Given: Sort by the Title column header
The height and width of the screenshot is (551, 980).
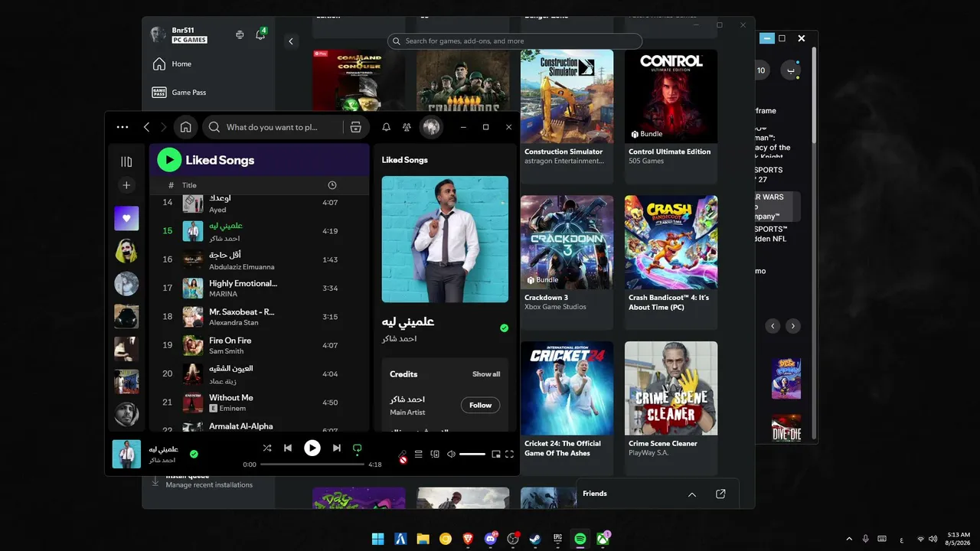Looking at the screenshot, I should click(x=189, y=185).
